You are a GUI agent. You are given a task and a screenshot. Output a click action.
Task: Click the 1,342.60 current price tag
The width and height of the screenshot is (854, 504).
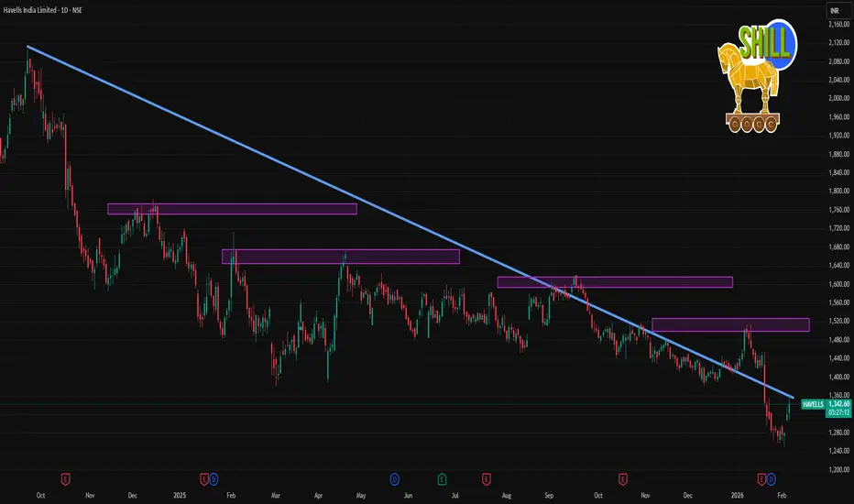click(839, 404)
